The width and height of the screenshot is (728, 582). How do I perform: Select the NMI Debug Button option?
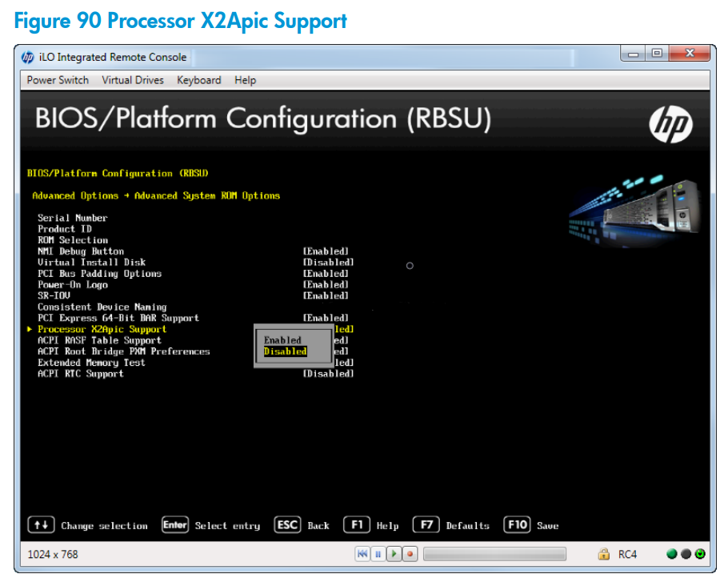(81, 251)
